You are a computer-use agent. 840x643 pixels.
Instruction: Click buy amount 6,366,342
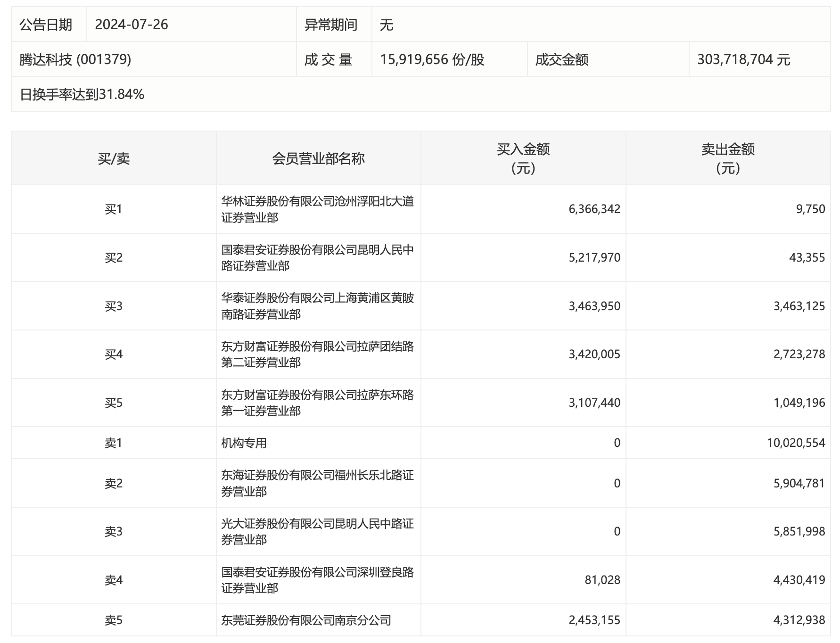tap(594, 209)
